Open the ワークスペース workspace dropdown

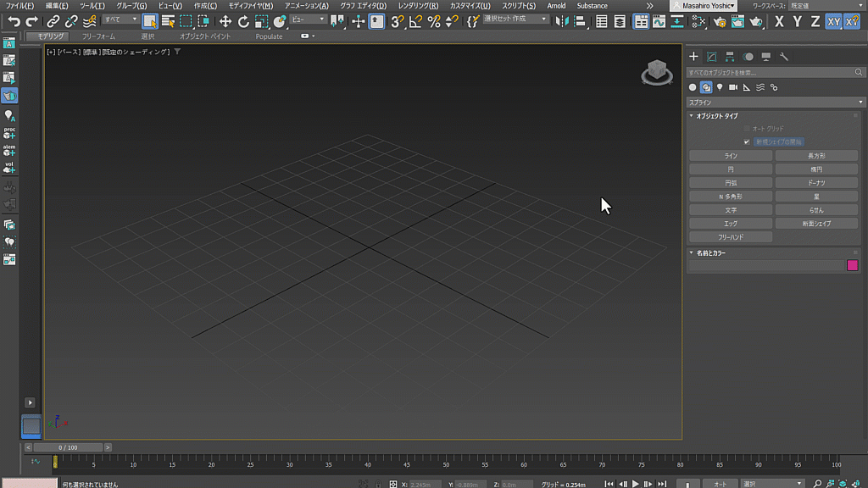click(x=826, y=6)
